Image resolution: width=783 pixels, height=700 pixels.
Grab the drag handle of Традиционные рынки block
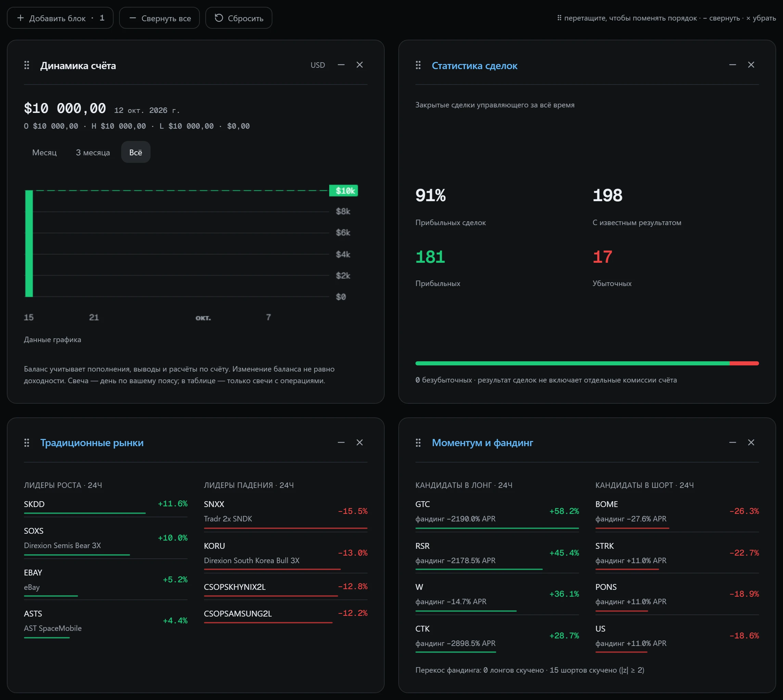[27, 443]
